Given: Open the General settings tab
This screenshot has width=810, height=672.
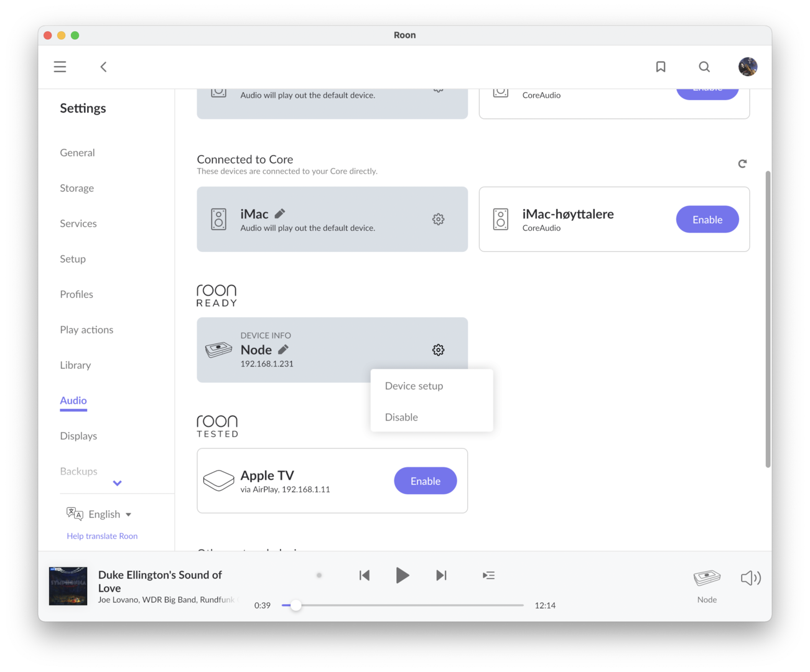Looking at the screenshot, I should 77,152.
